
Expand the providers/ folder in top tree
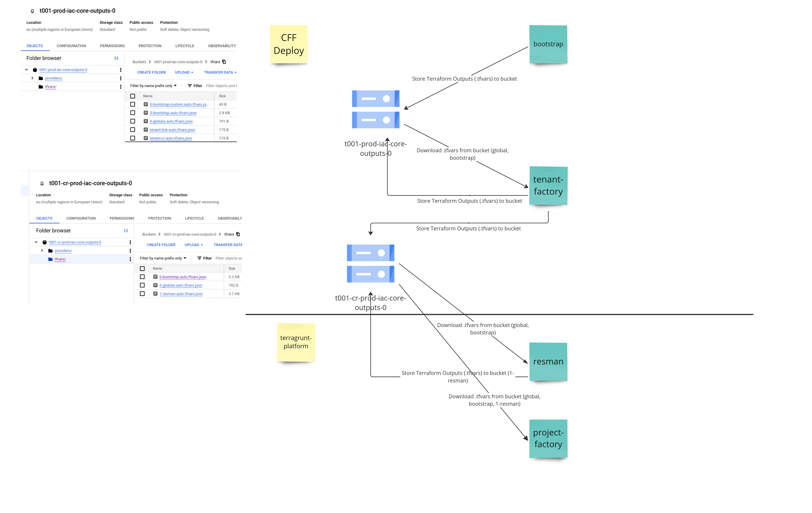32,78
